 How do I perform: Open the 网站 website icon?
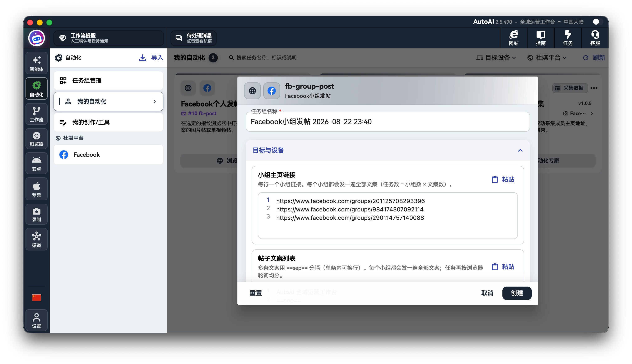[x=513, y=38]
